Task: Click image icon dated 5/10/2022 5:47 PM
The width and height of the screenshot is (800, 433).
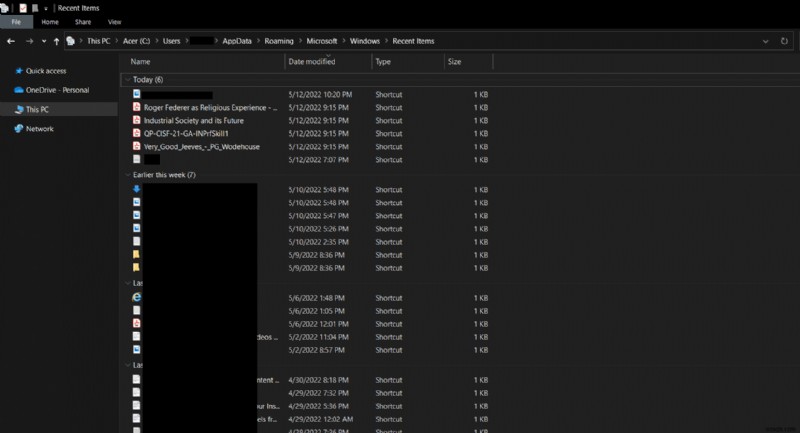Action: point(136,215)
